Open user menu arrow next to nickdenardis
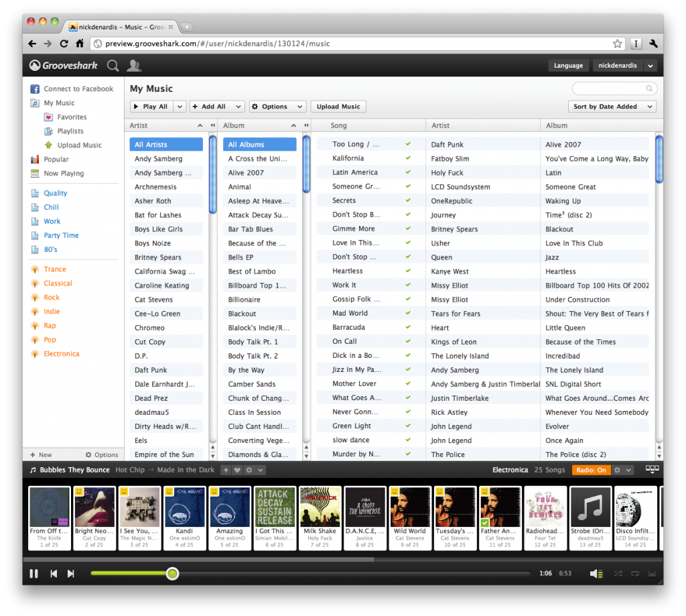Screen dimensions: 686x616 650,66
